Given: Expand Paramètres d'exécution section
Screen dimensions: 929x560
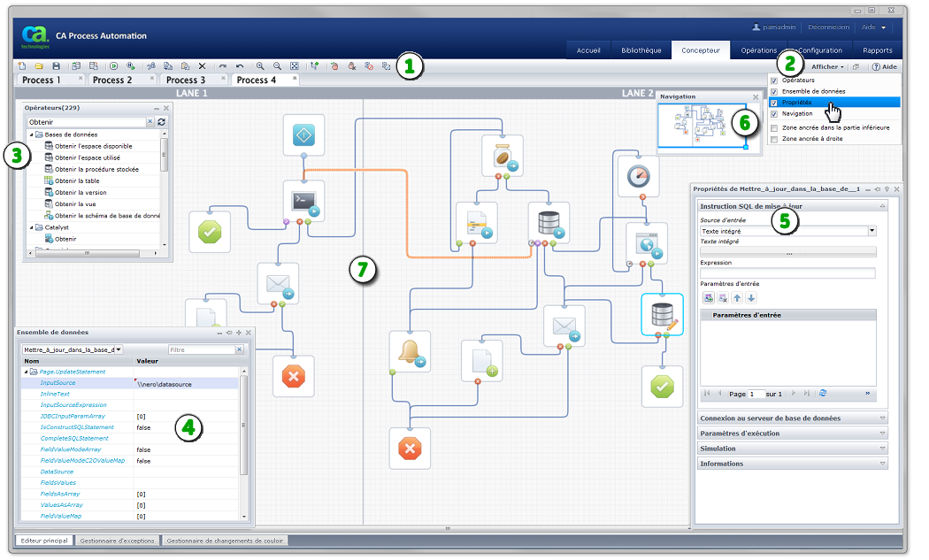Looking at the screenshot, I should 794,433.
